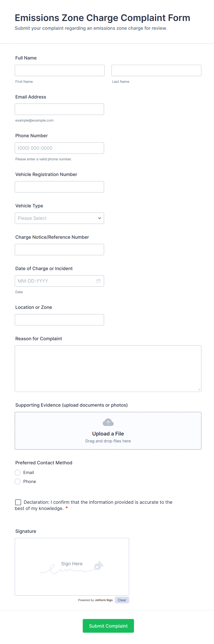Check the accuracy Declaration checkbox
Screen dimensions: 214x644
coord(18,502)
